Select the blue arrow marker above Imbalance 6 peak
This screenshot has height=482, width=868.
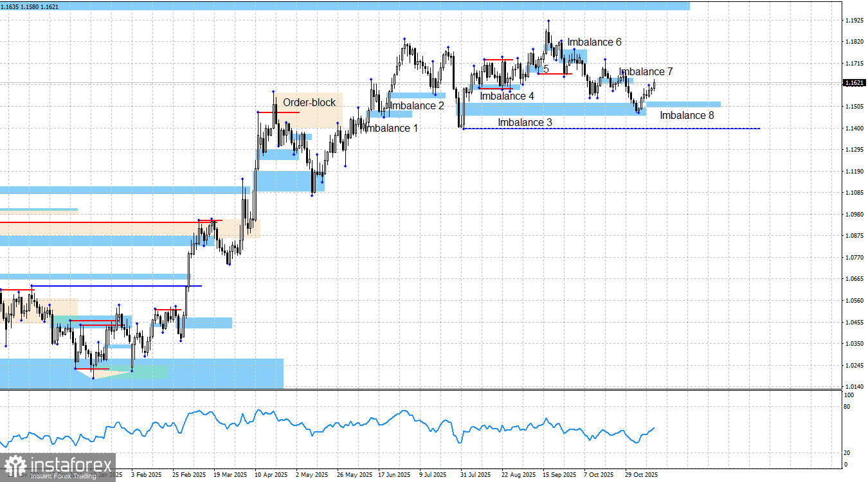click(x=548, y=20)
